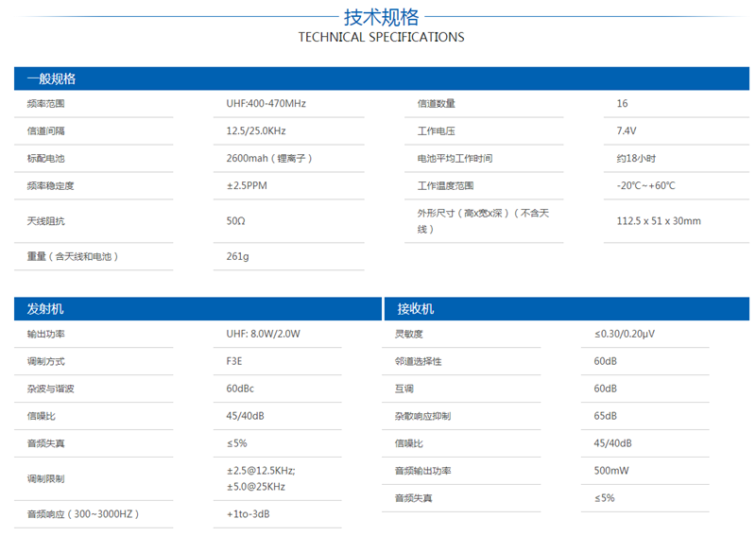Click the transmitter 45/40dB value
The image size is (756, 536).
(x=245, y=416)
